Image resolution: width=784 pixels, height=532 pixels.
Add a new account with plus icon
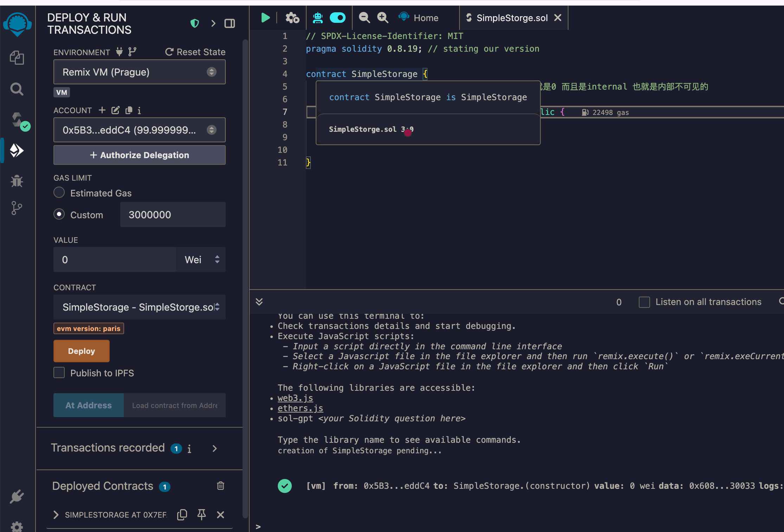click(102, 110)
